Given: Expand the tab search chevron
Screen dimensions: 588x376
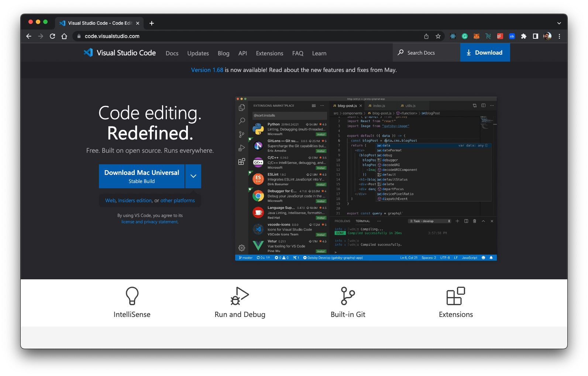Looking at the screenshot, I should pyautogui.click(x=559, y=23).
